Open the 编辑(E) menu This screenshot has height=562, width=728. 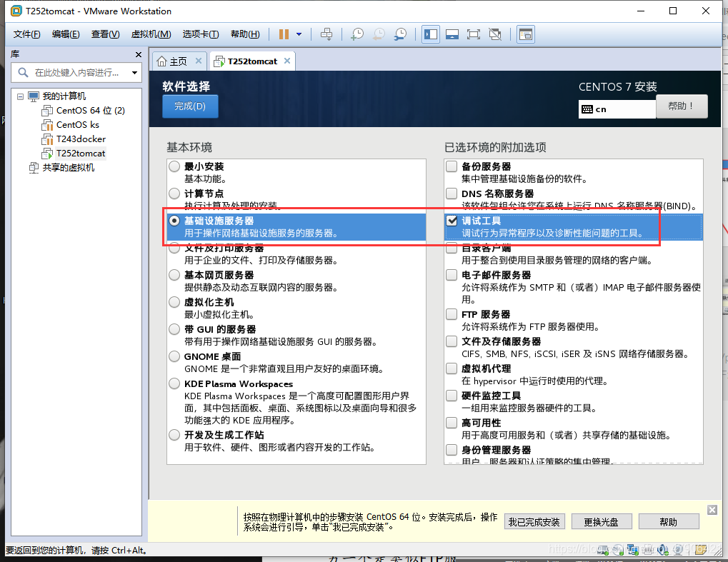click(x=66, y=34)
